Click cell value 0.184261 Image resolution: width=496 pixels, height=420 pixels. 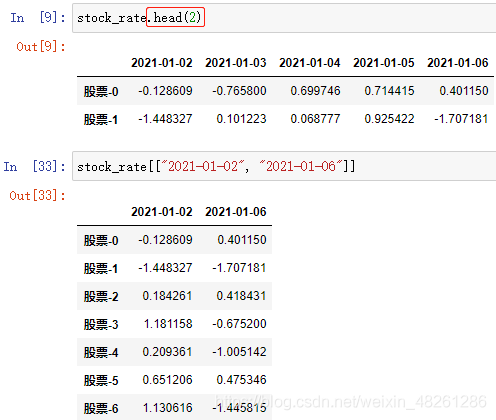tap(167, 296)
